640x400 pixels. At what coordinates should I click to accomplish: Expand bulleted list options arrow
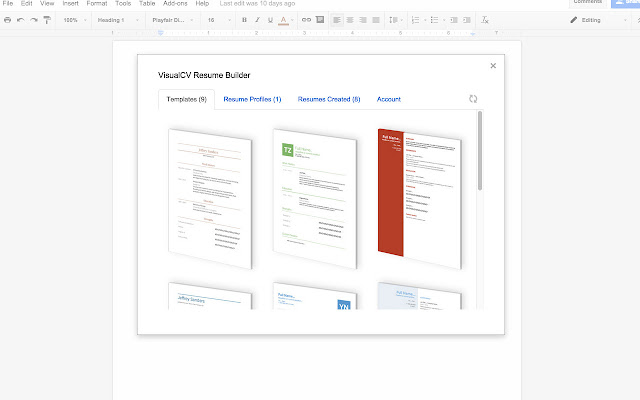click(x=444, y=20)
